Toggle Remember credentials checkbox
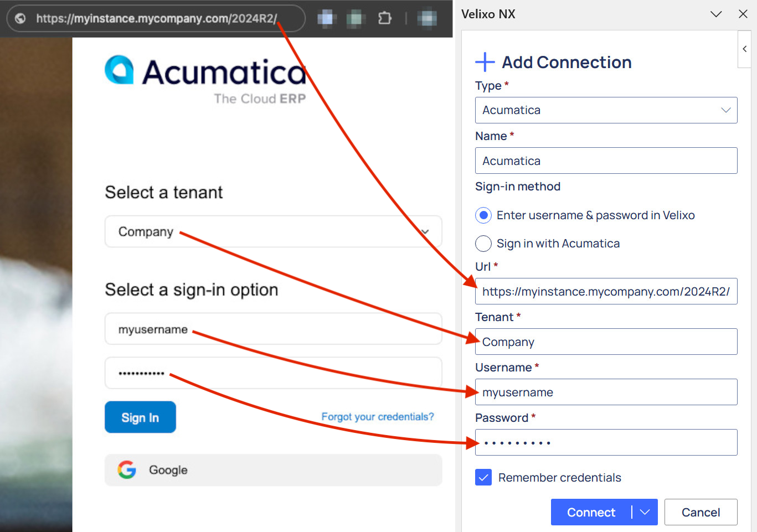757x532 pixels. tap(483, 477)
